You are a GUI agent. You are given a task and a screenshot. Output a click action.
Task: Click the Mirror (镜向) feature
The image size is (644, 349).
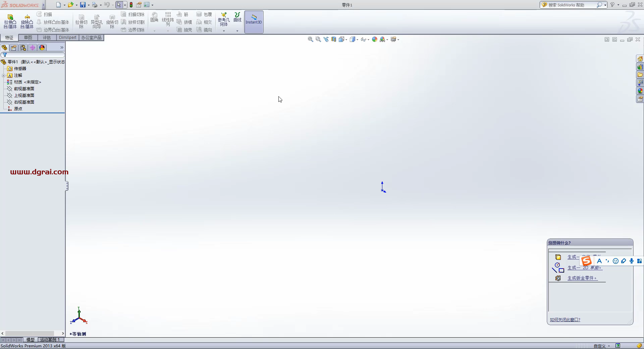[204, 30]
